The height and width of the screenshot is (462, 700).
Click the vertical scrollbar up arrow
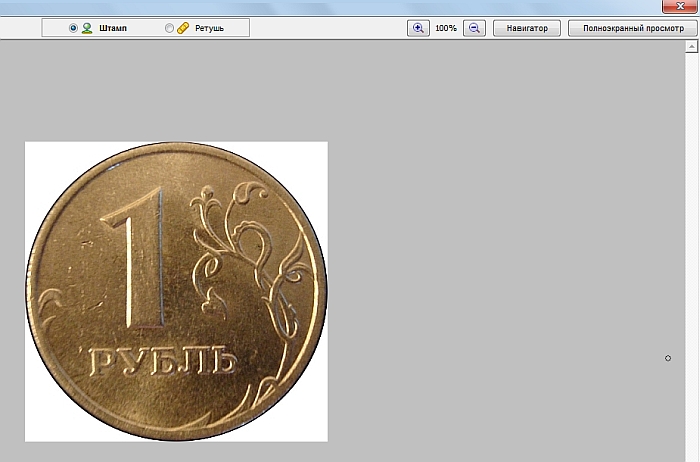(692, 46)
